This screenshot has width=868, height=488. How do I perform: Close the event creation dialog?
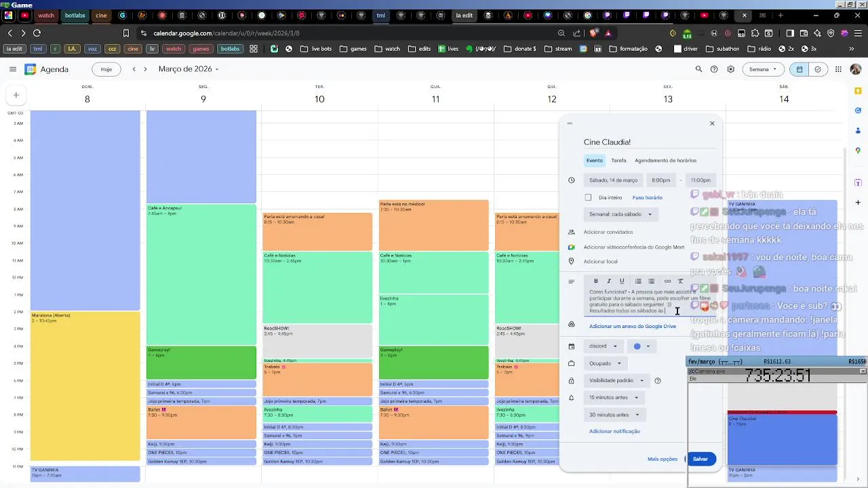[x=712, y=123]
